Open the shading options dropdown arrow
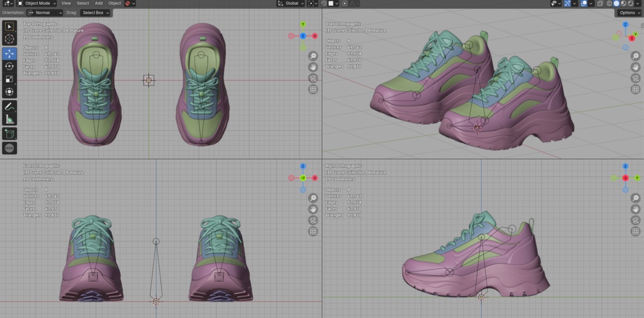644x318 pixels. (638, 3)
